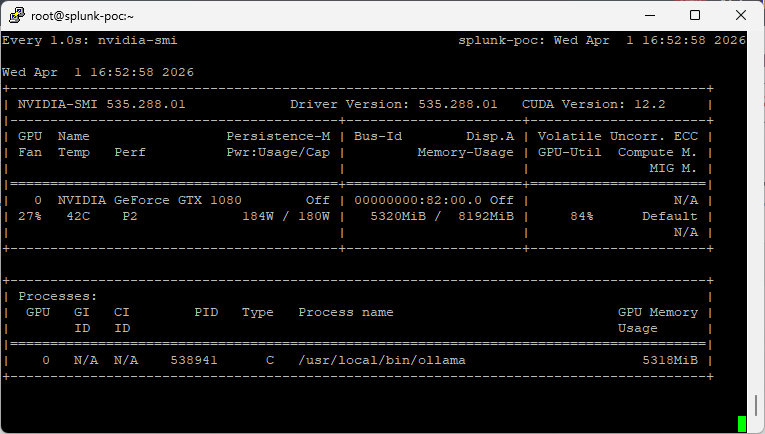Click the process type 'C'
This screenshot has width=765, height=434.
click(270, 360)
